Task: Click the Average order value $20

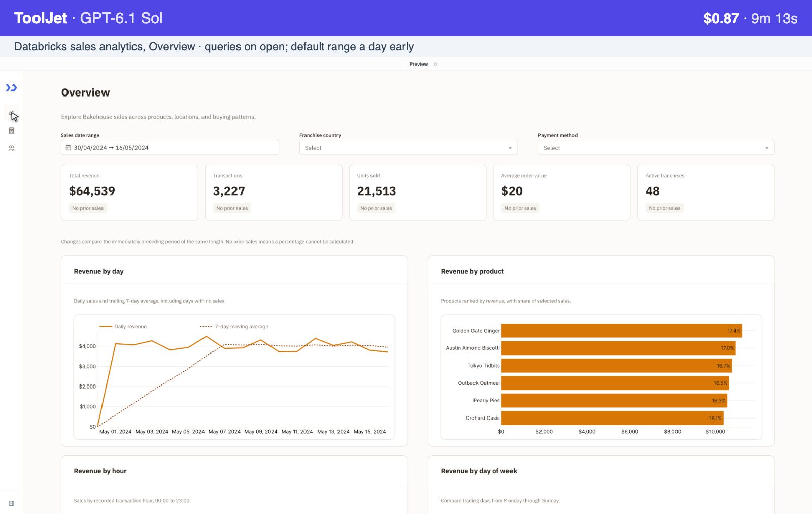Action: [x=512, y=191]
